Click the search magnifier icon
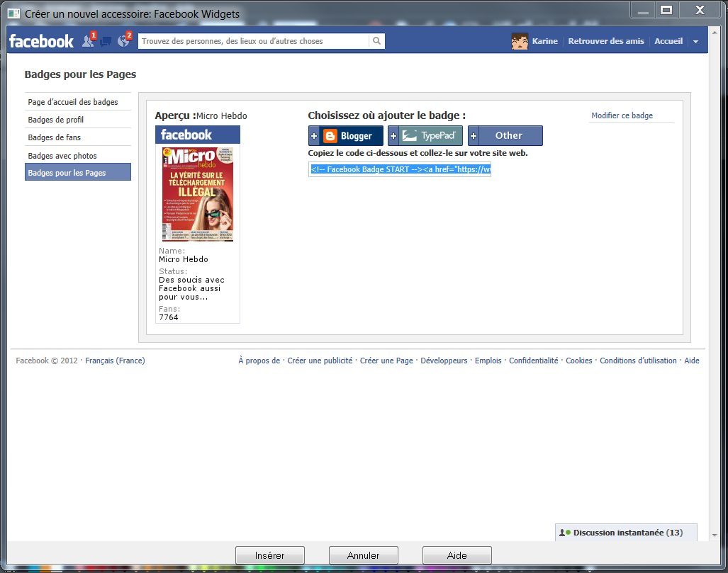The image size is (728, 573). (376, 41)
